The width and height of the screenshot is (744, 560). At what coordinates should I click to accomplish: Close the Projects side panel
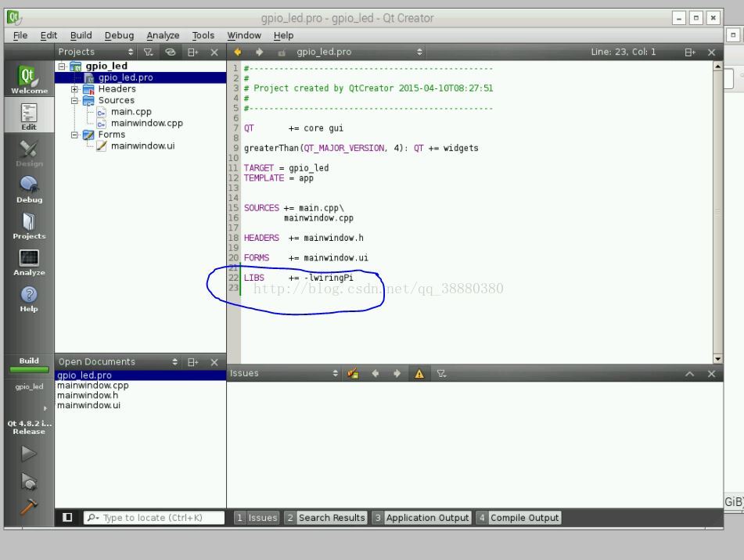(214, 52)
